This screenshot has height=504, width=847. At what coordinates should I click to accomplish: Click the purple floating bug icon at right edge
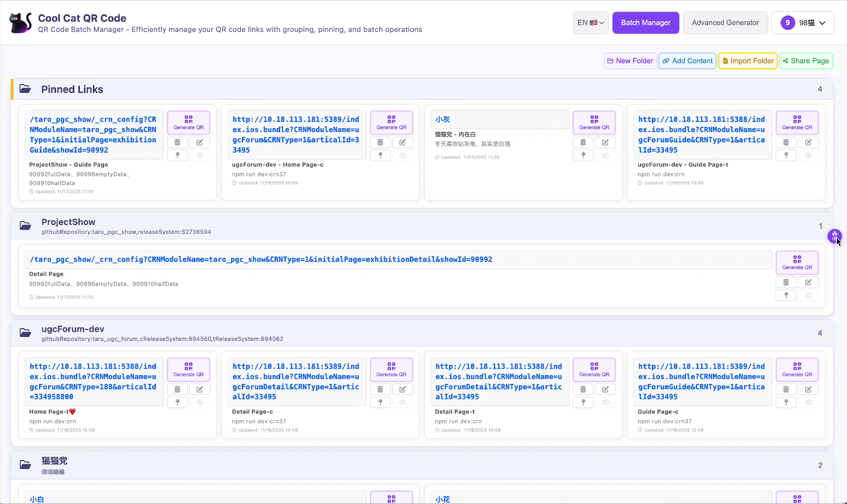click(834, 236)
